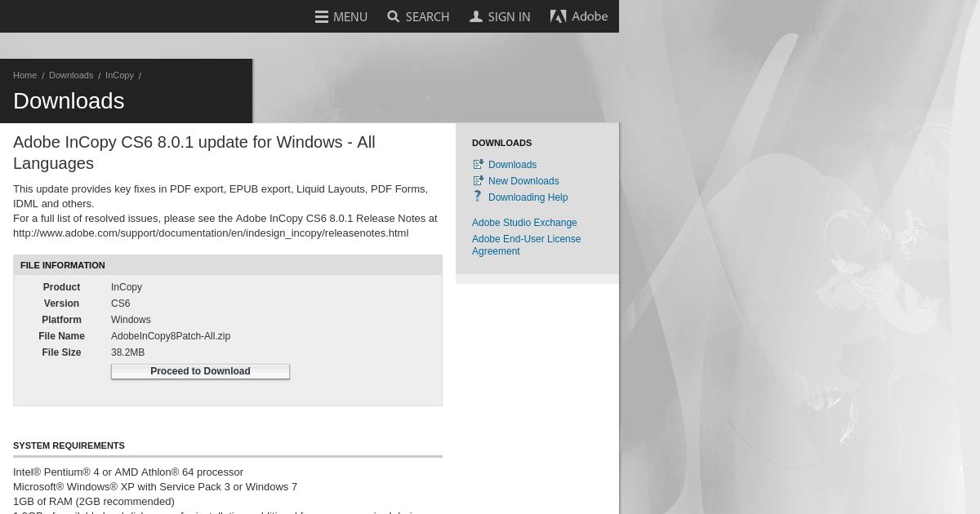
Task: Click the CS6 version value
Action: pos(120,304)
